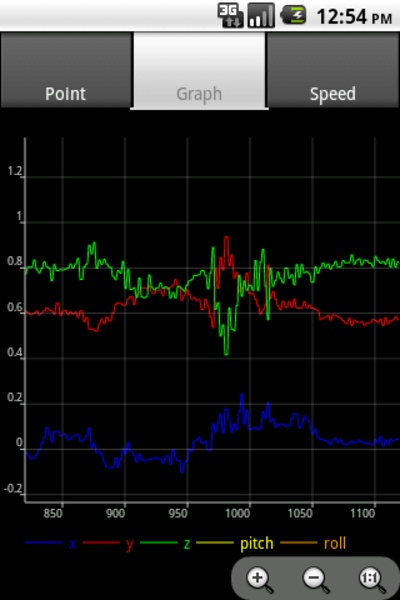Tap the yellow pitch legend label

tap(256, 543)
